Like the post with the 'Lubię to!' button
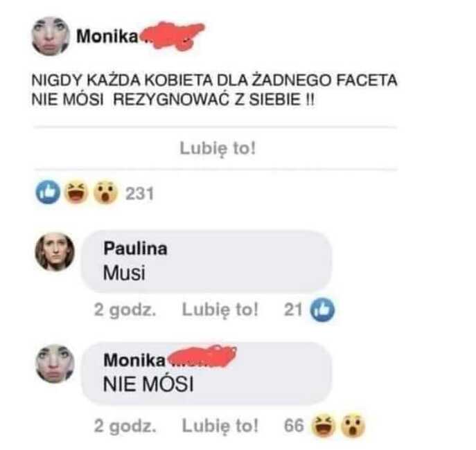This screenshot has height=450, width=476. [x=218, y=149]
